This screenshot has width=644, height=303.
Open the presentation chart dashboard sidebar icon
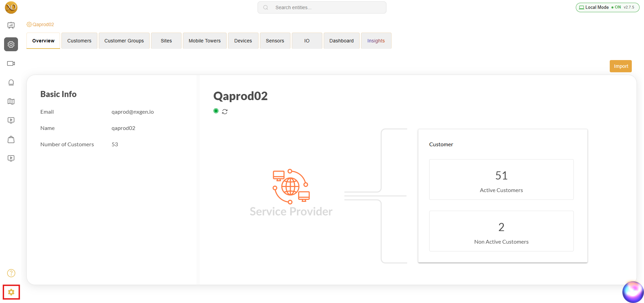[11, 25]
